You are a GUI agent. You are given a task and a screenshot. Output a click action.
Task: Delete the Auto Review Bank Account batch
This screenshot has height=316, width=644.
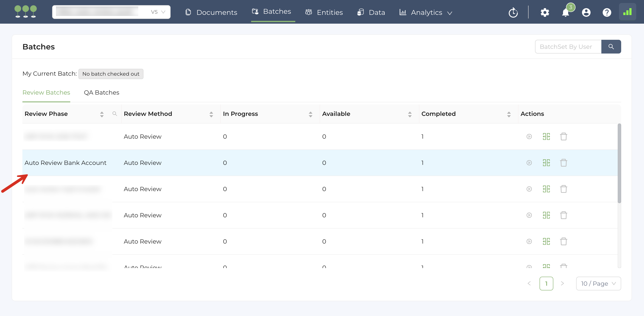(x=563, y=163)
